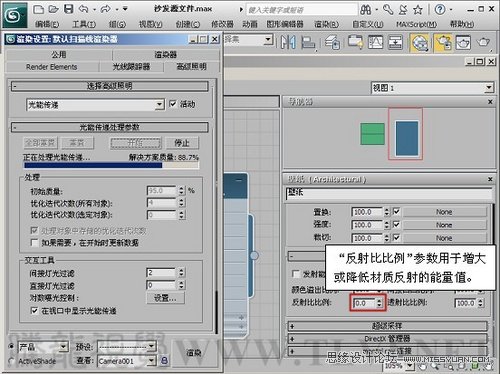Click the keyword search input field

[x=302, y=10]
